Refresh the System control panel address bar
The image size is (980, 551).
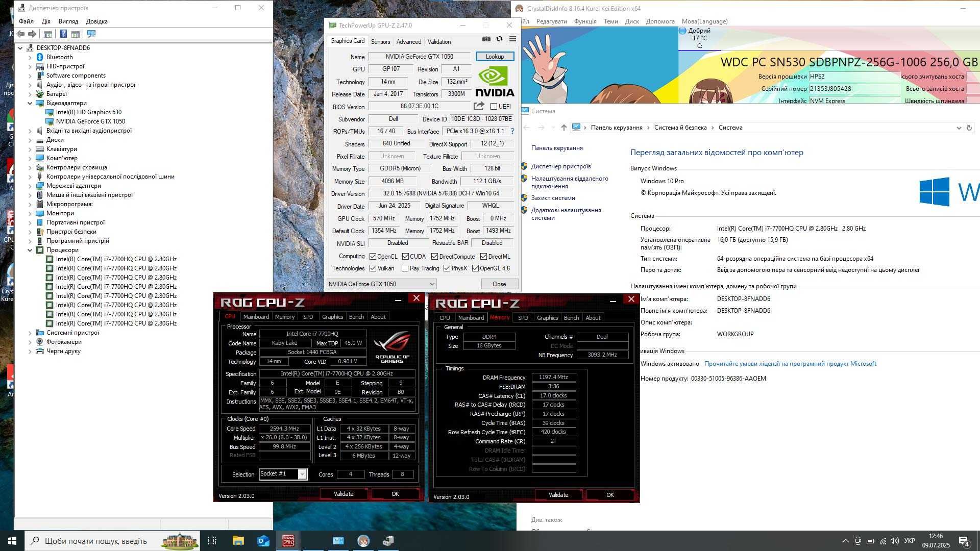(969, 128)
